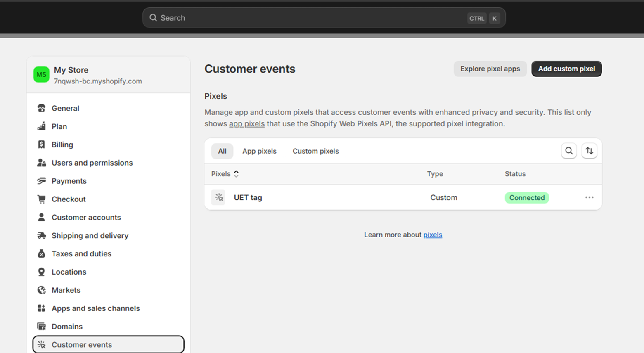This screenshot has width=644, height=353.
Task: Click the magnifier icon in top search bar
Action: pos(153,18)
